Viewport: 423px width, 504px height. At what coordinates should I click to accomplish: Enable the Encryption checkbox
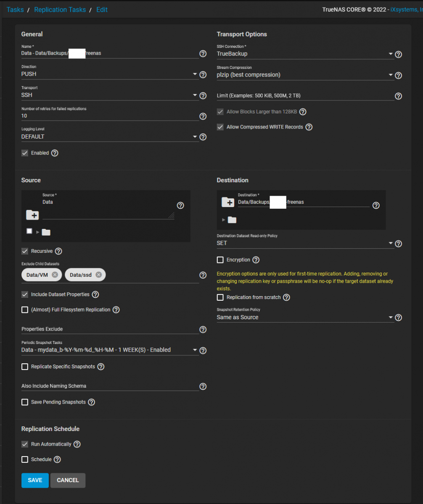pyautogui.click(x=220, y=260)
